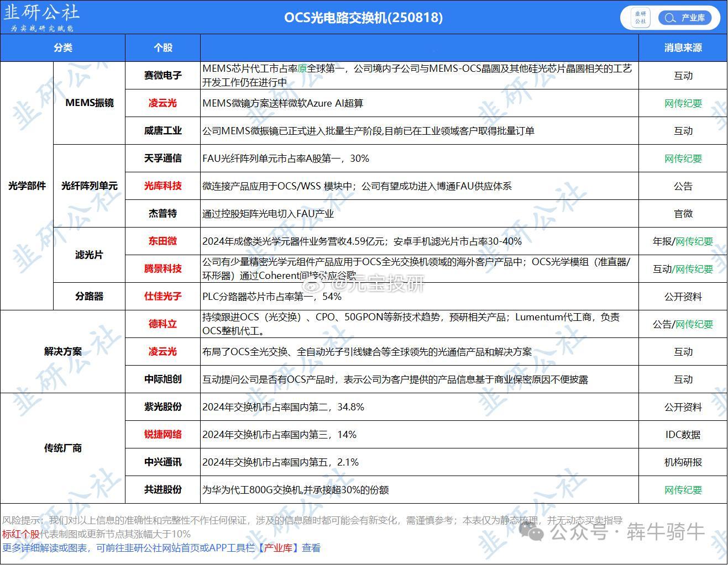Screen dimensions: 728x565
Task: Select the 共进股份 stock cell
Action: (163, 489)
